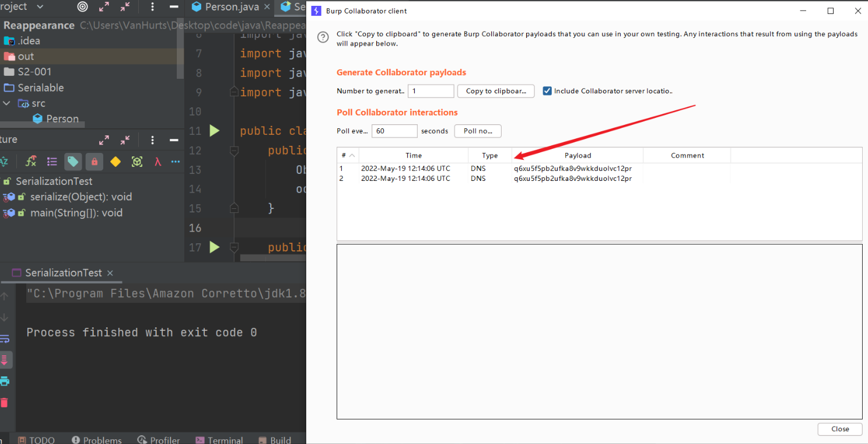
Task: Toggle green anonymous classes cube filter
Action: coord(137,162)
